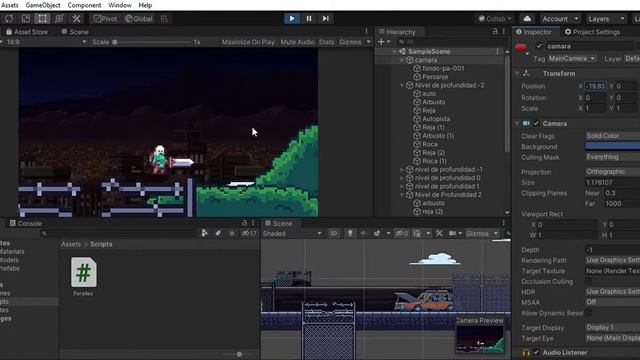Image resolution: width=640 pixels, height=360 pixels.
Task: Select the Scale tool in the toolbar
Action: coord(26,19)
